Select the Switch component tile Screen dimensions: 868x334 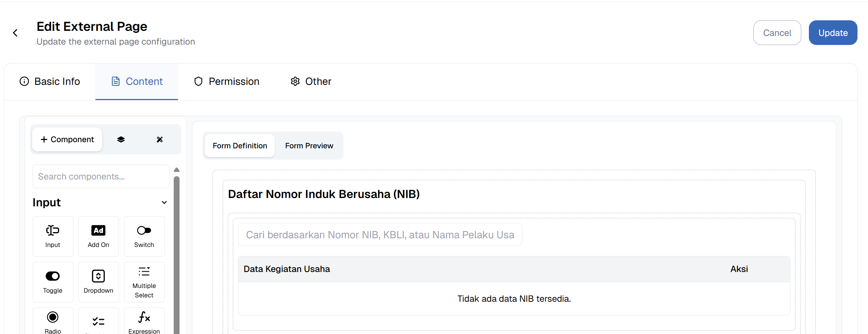(144, 236)
